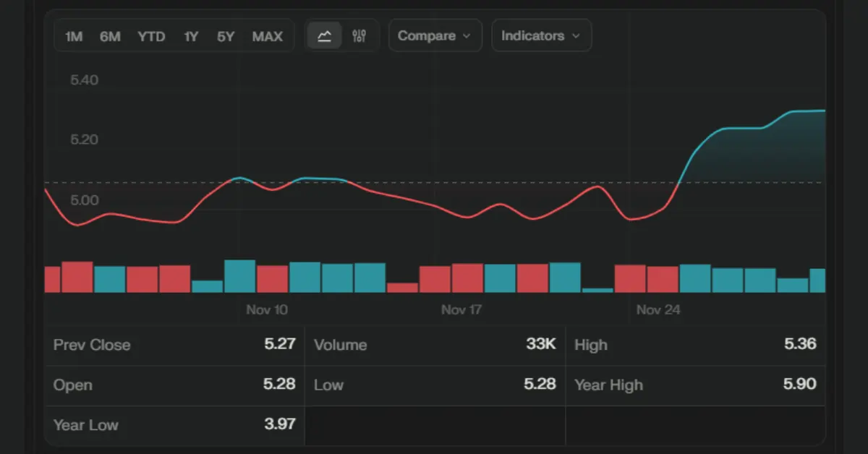Toggle to the area chart display mode
868x454 pixels.
(x=325, y=35)
